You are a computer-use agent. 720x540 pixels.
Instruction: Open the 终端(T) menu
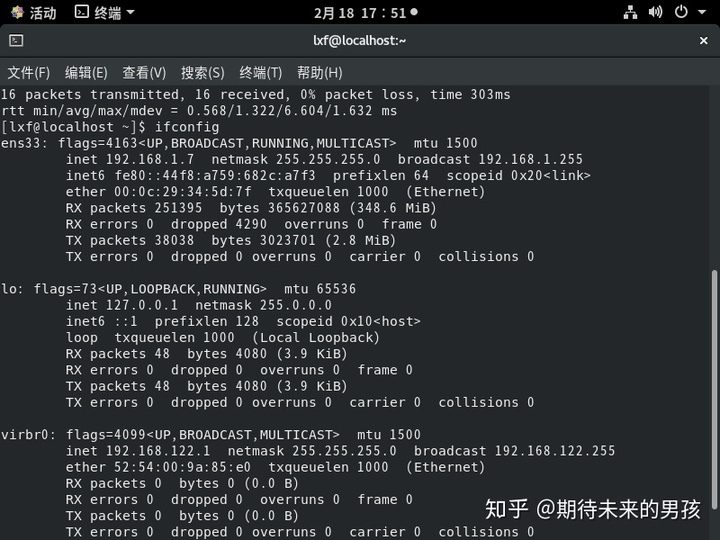pos(260,73)
